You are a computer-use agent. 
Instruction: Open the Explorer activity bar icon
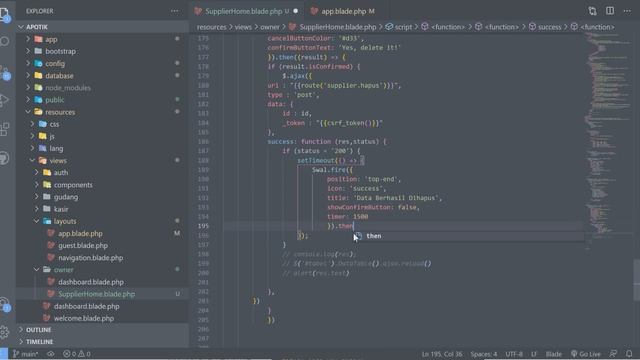[5, 15]
